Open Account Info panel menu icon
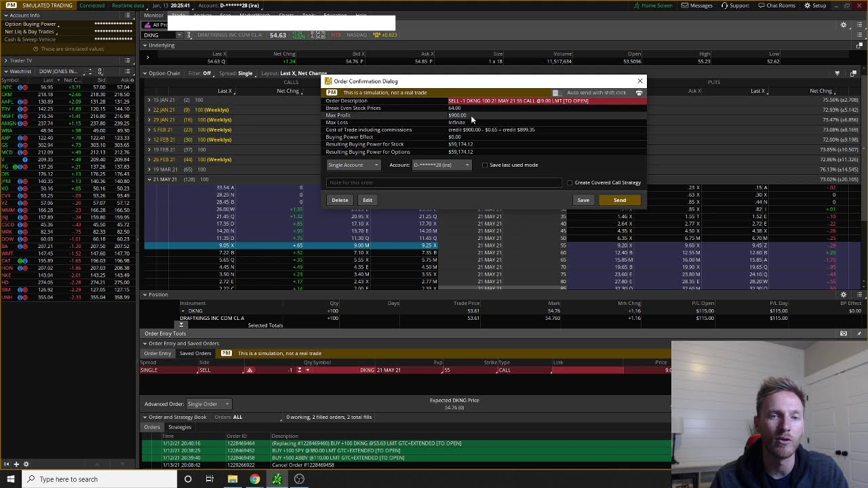Image resolution: width=868 pixels, height=488 pixels. pyautogui.click(x=127, y=15)
